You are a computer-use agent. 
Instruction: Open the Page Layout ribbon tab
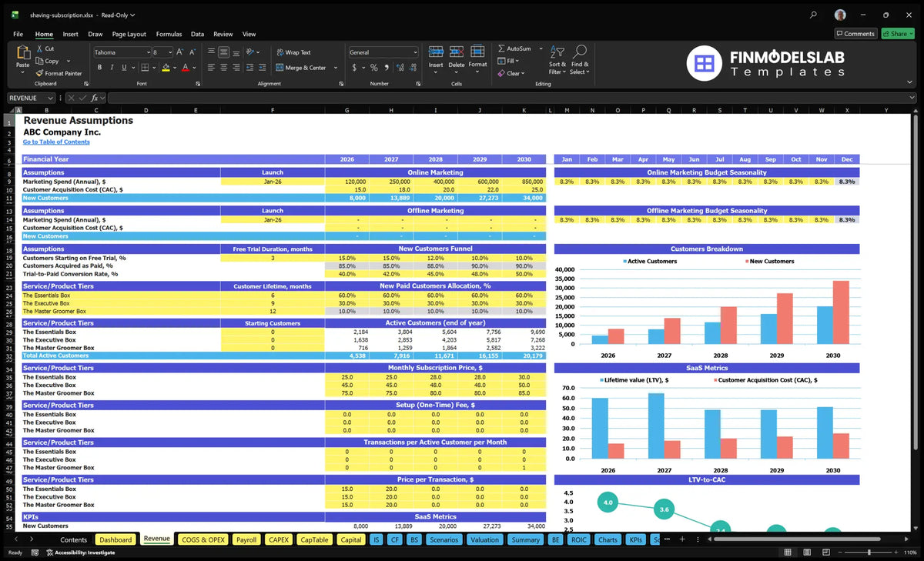point(129,34)
